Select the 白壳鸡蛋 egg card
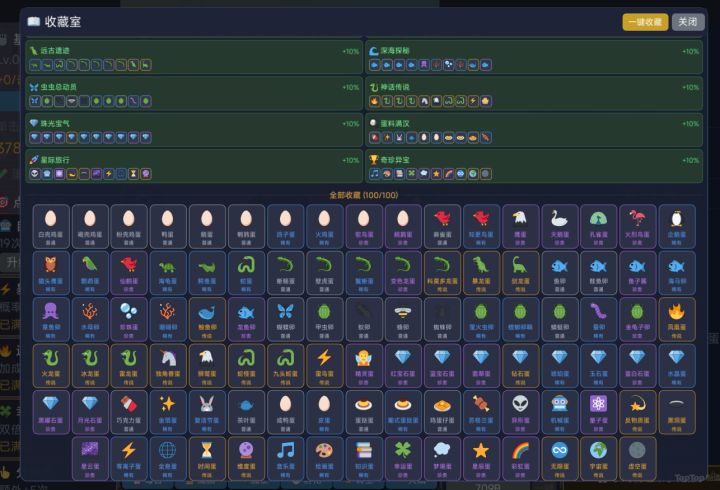Viewport: 720px width, 490px height. 51,226
